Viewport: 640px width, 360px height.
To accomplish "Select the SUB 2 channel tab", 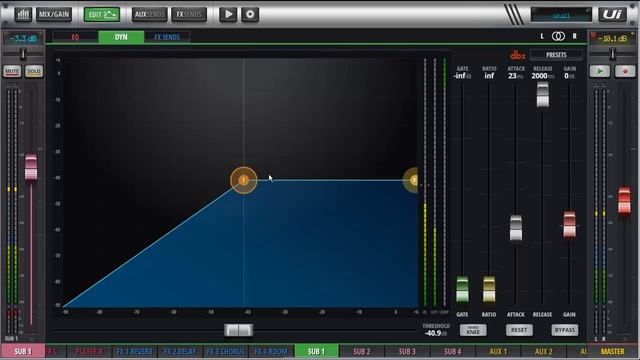I will 362,351.
